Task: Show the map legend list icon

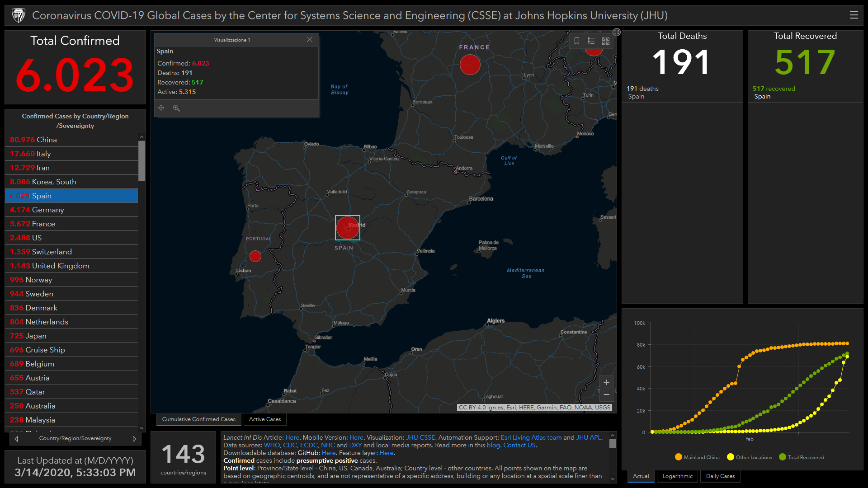Action: click(591, 41)
